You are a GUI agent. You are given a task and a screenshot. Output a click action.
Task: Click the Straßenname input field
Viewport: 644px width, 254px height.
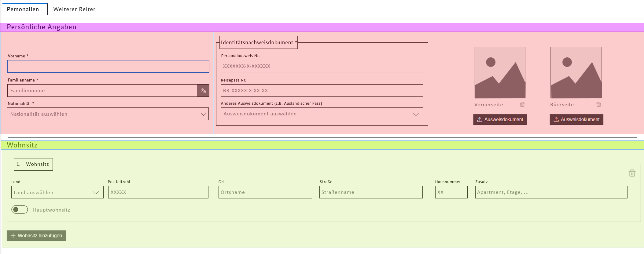371,192
